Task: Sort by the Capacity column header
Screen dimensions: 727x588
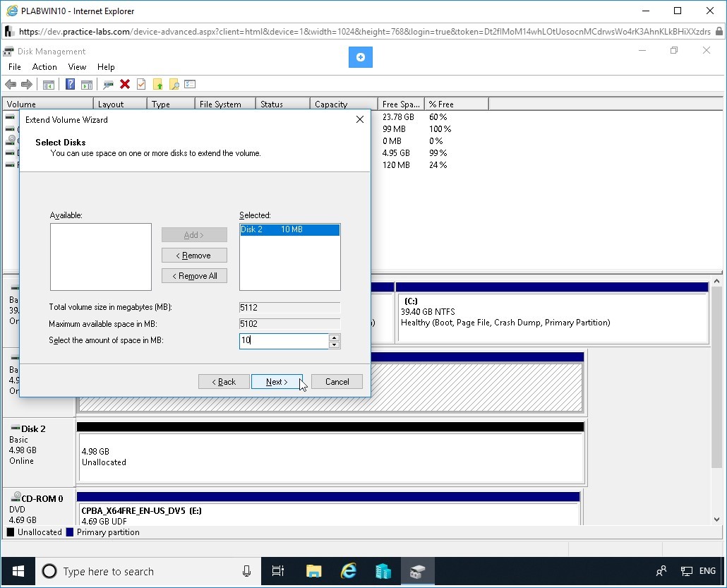Action: pos(344,104)
